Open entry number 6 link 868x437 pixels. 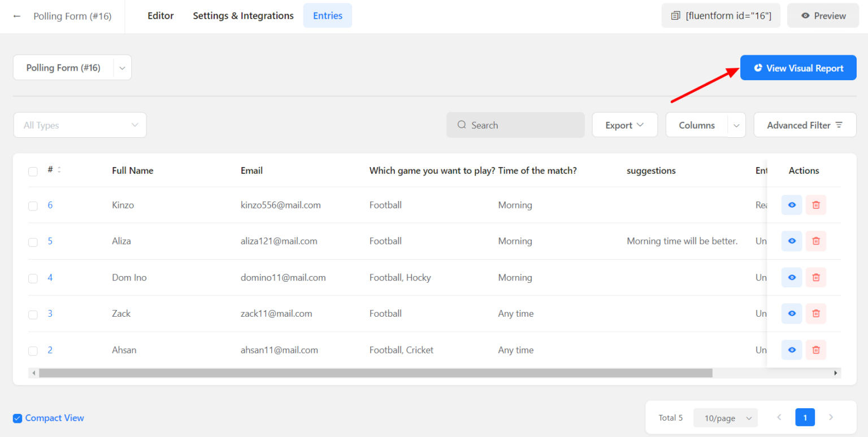[x=50, y=205]
